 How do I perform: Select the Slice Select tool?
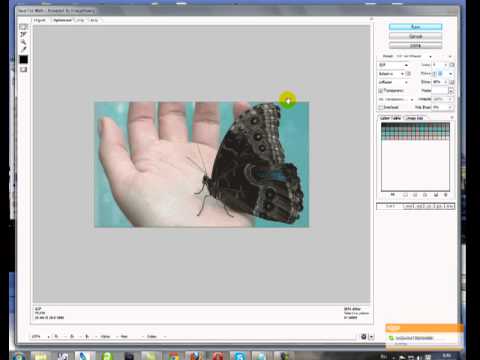(x=23, y=34)
